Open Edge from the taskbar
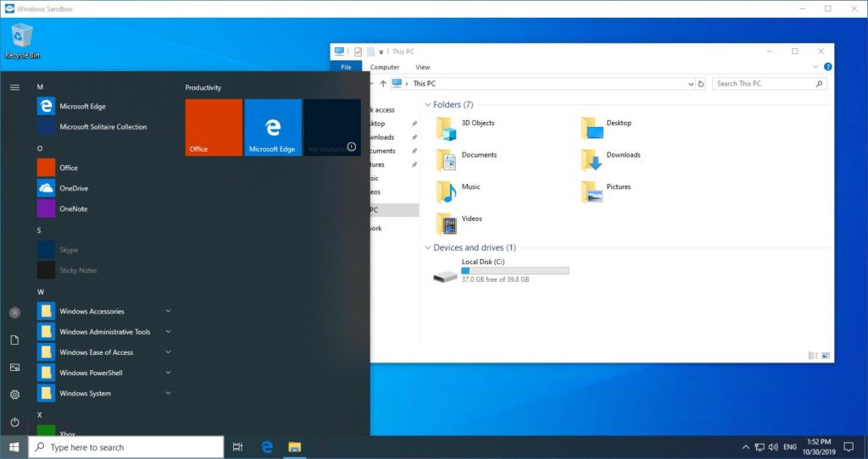Screen dimensions: 868x459 pyautogui.click(x=267, y=447)
